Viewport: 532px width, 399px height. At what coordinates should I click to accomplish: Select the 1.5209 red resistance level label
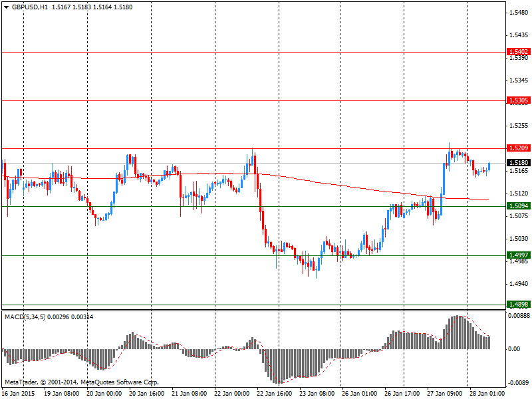519,148
